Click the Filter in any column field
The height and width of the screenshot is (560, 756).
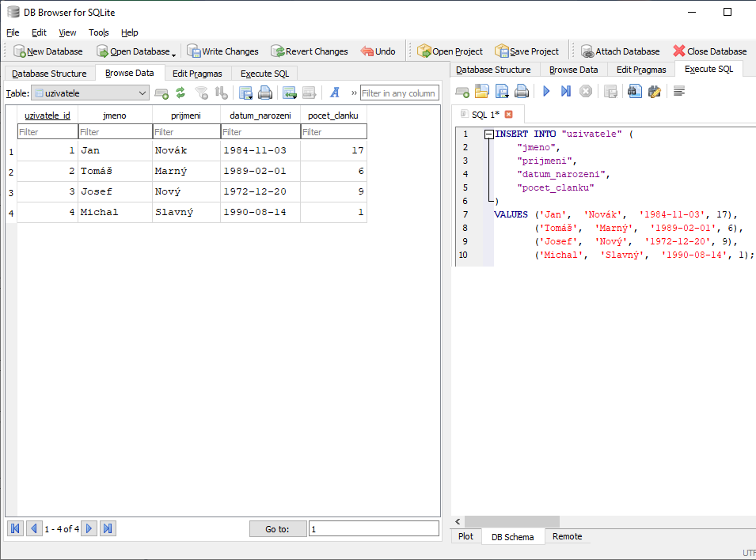point(400,93)
